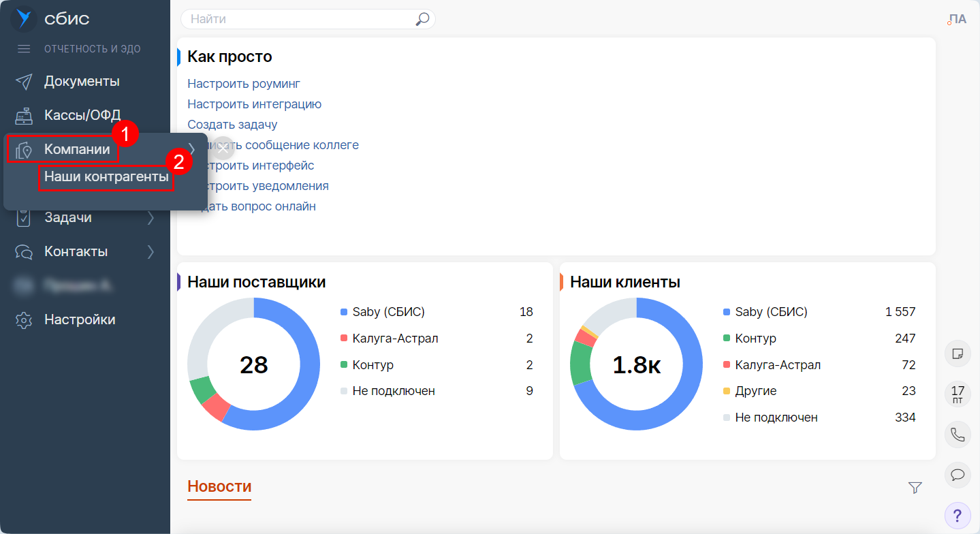980x534 pixels.
Task: Click the paper plane Документы icon
Action: click(24, 82)
